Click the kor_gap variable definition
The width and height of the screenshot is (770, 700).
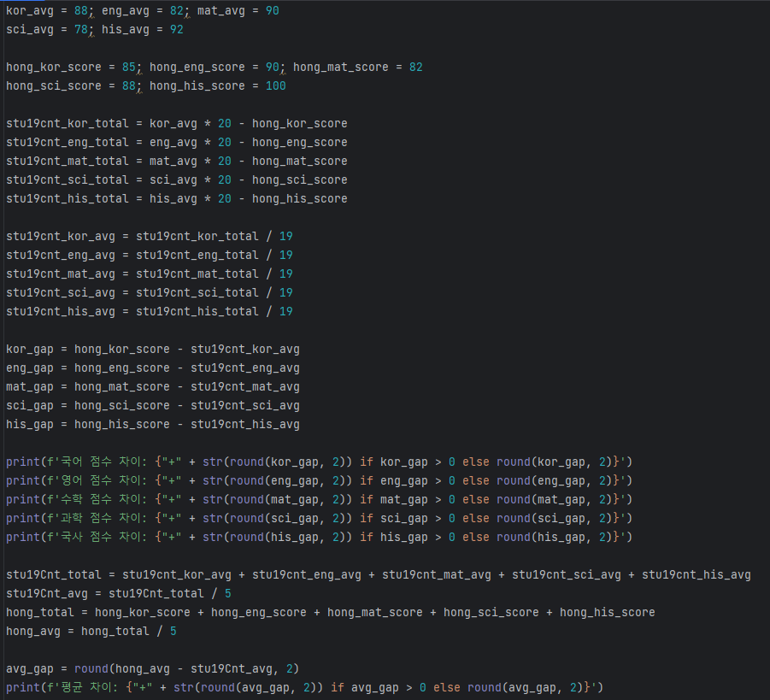[29, 350]
